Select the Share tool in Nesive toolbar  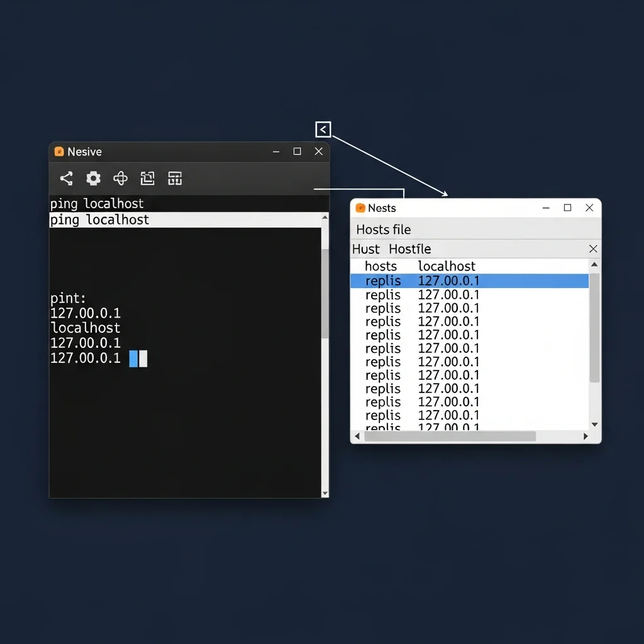click(x=65, y=178)
